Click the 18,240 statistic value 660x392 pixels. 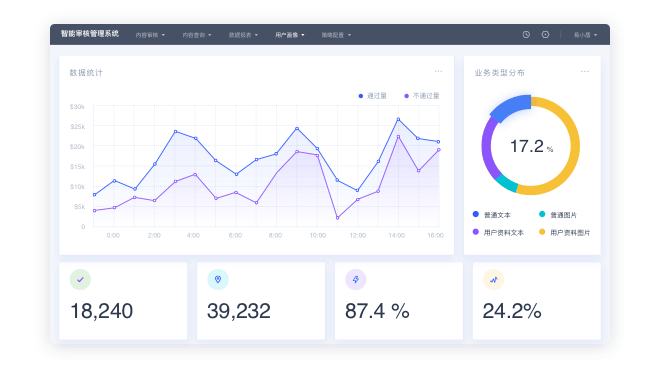pos(101,311)
